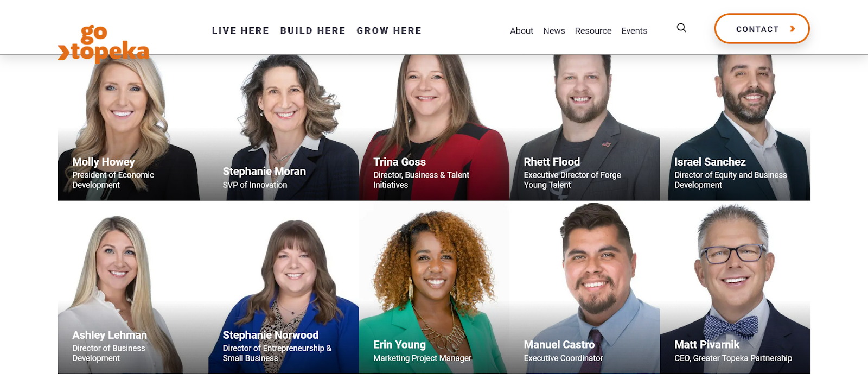Select Manuel Castro's staff card
The height and width of the screenshot is (379, 868).
585,288
